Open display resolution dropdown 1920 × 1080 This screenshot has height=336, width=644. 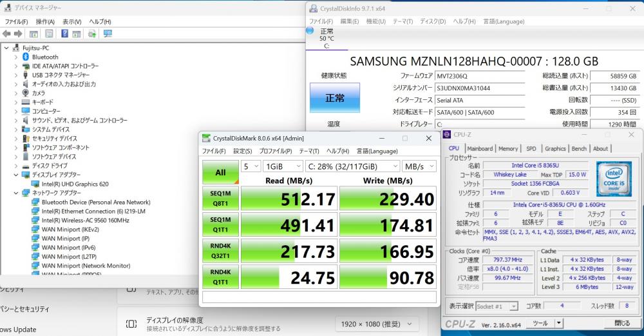[377, 324]
